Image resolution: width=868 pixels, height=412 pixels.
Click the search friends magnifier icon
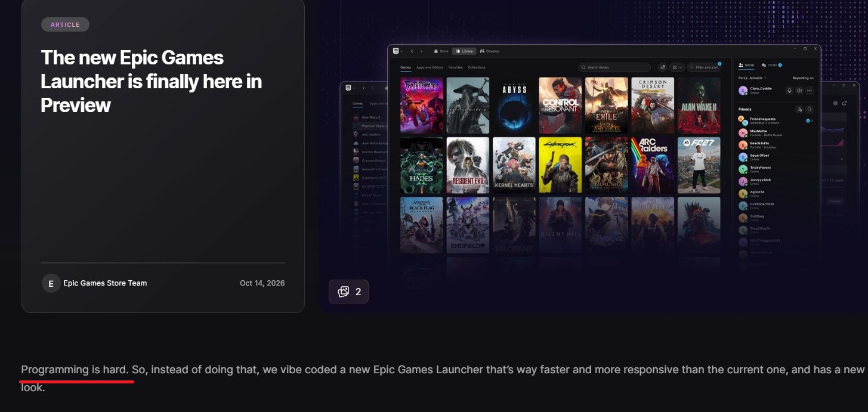point(810,110)
